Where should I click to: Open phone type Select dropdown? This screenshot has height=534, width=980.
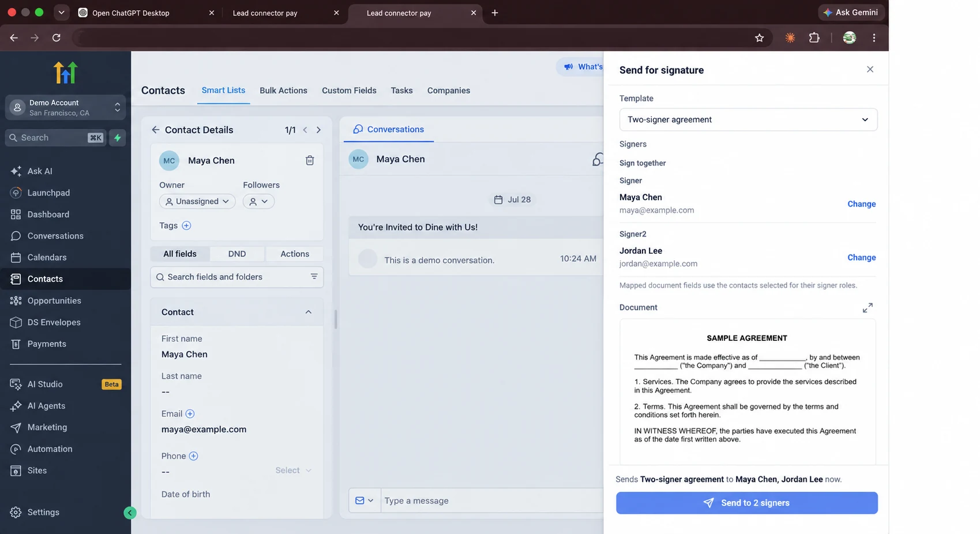tap(294, 471)
